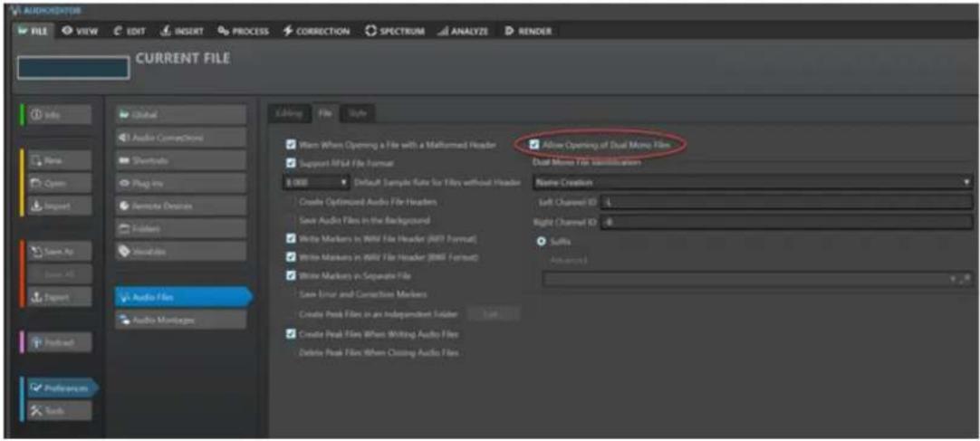Switch to the EDIT ribbon tab

(130, 31)
